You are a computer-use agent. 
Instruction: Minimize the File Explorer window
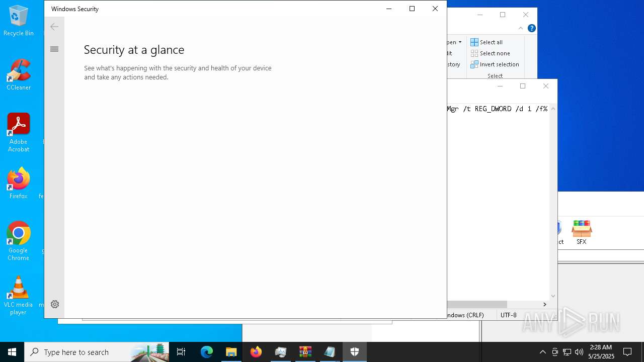[x=479, y=15]
